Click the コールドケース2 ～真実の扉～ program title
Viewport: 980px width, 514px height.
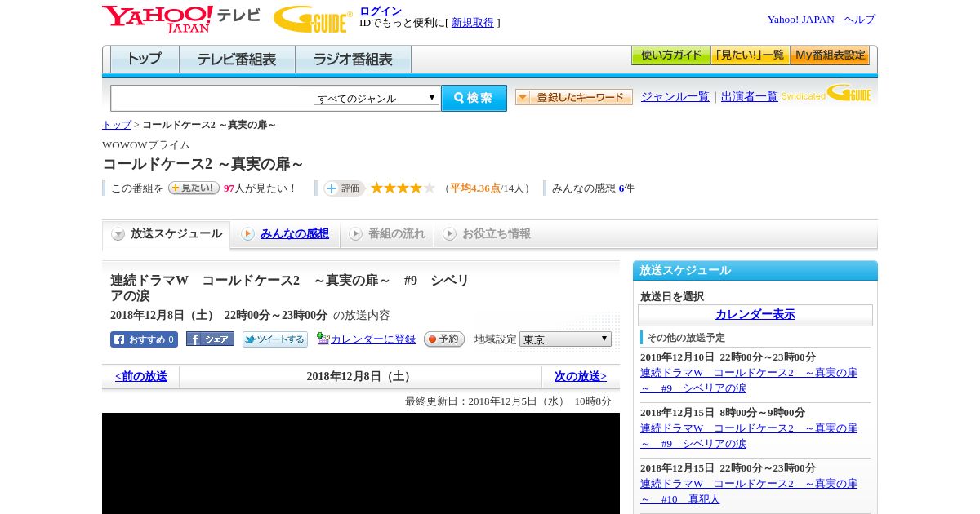pyautogui.click(x=203, y=164)
